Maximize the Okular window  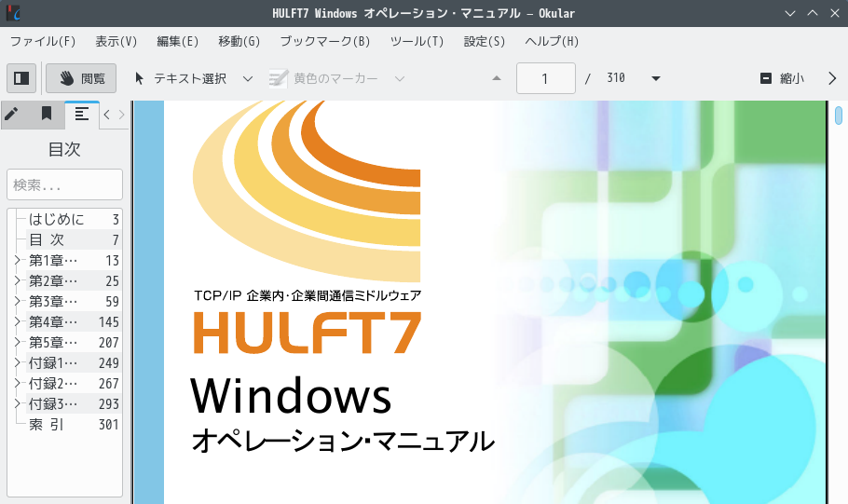(x=813, y=13)
